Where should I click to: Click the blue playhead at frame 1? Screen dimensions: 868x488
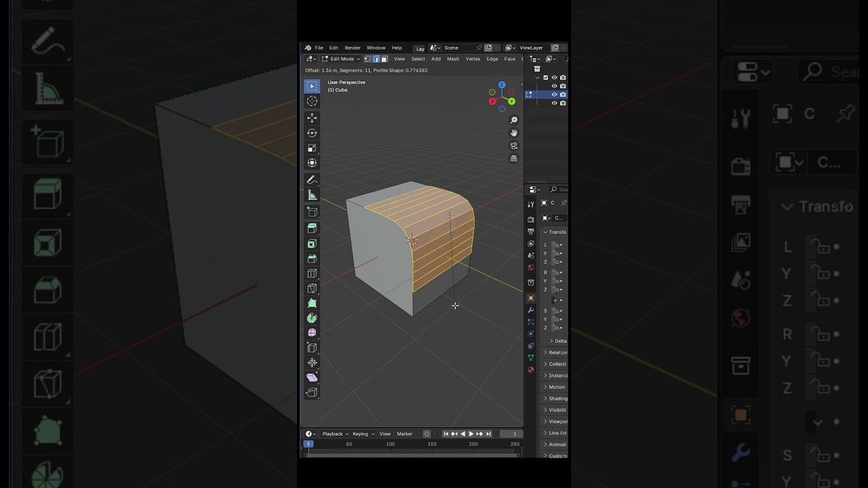coord(308,444)
